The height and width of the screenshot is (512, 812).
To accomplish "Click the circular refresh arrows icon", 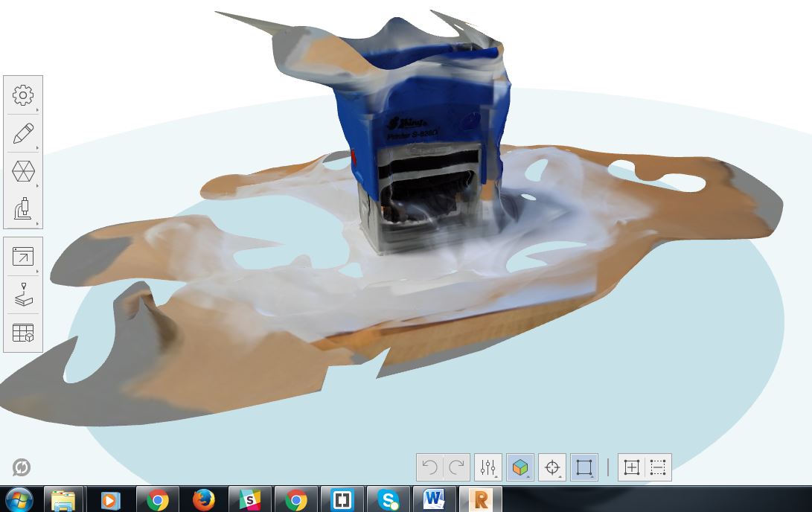I will 22,467.
